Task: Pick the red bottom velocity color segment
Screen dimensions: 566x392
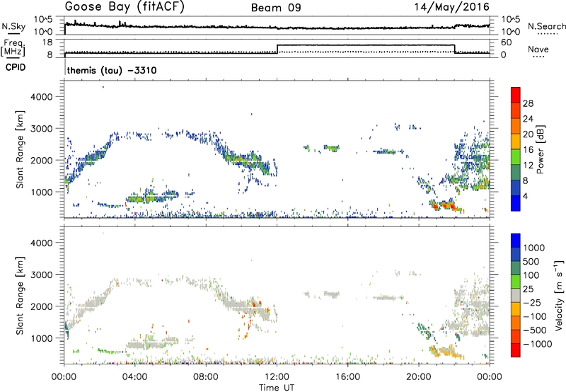Action: pyautogui.click(x=516, y=350)
